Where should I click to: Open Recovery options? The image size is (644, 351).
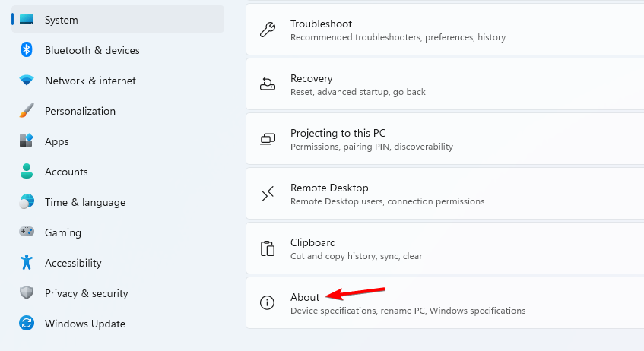coord(445,84)
